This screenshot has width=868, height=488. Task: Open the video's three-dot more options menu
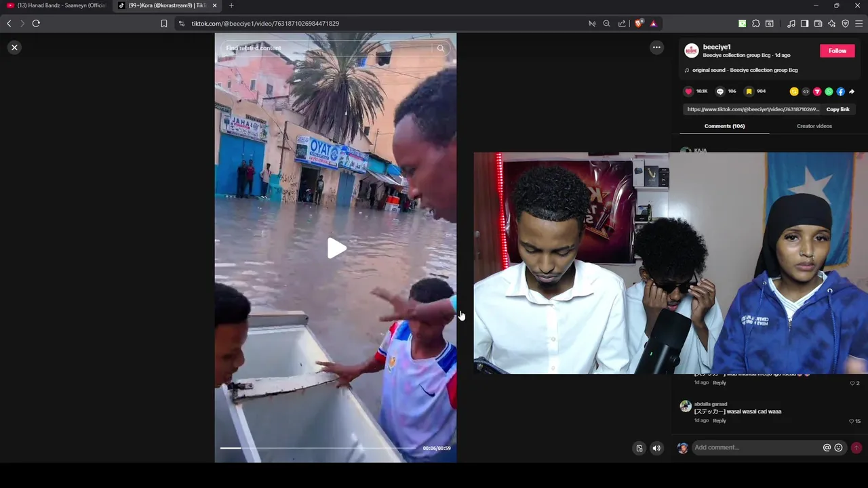point(656,47)
